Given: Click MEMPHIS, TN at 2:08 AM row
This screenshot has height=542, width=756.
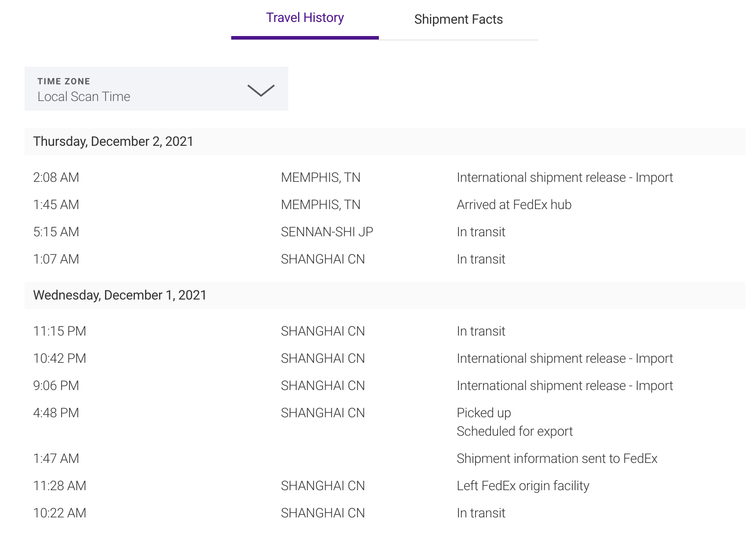Looking at the screenshot, I should coord(320,177).
